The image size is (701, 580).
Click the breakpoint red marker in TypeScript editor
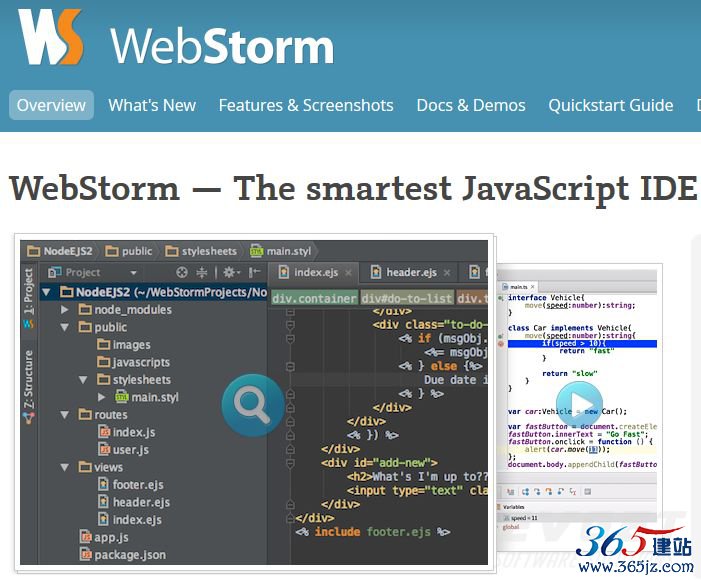501,344
